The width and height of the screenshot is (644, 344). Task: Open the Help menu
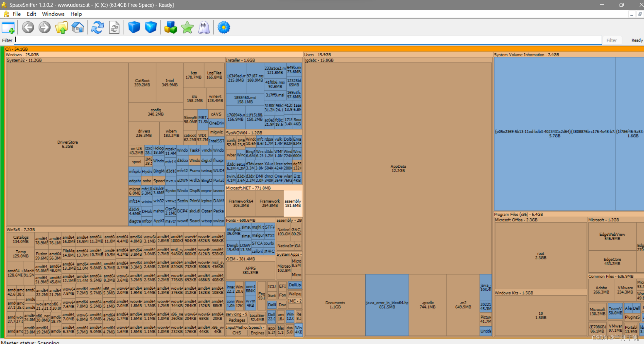pos(76,14)
